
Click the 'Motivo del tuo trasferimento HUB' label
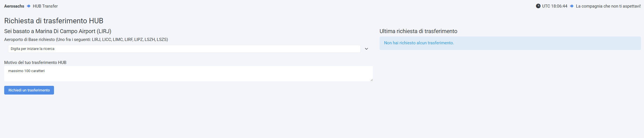coord(35,63)
